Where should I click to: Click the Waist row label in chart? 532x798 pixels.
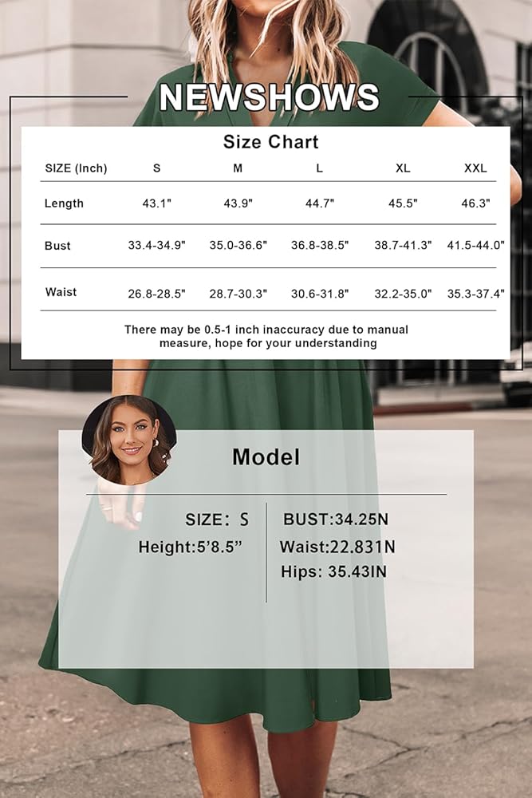[x=61, y=292]
